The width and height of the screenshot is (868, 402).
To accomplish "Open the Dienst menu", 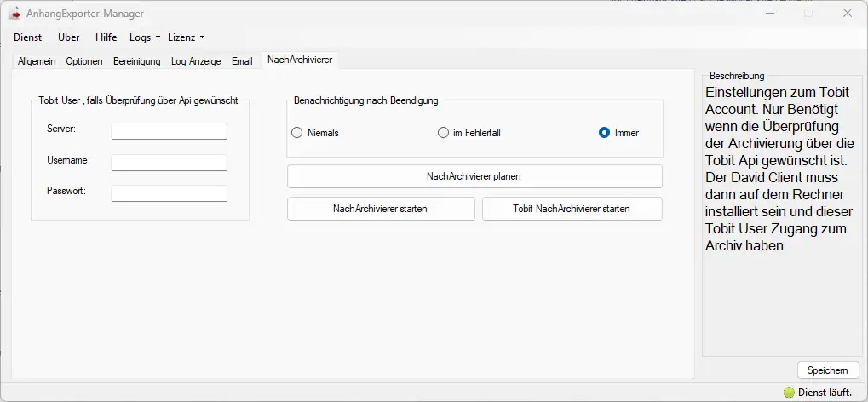I will (x=27, y=37).
